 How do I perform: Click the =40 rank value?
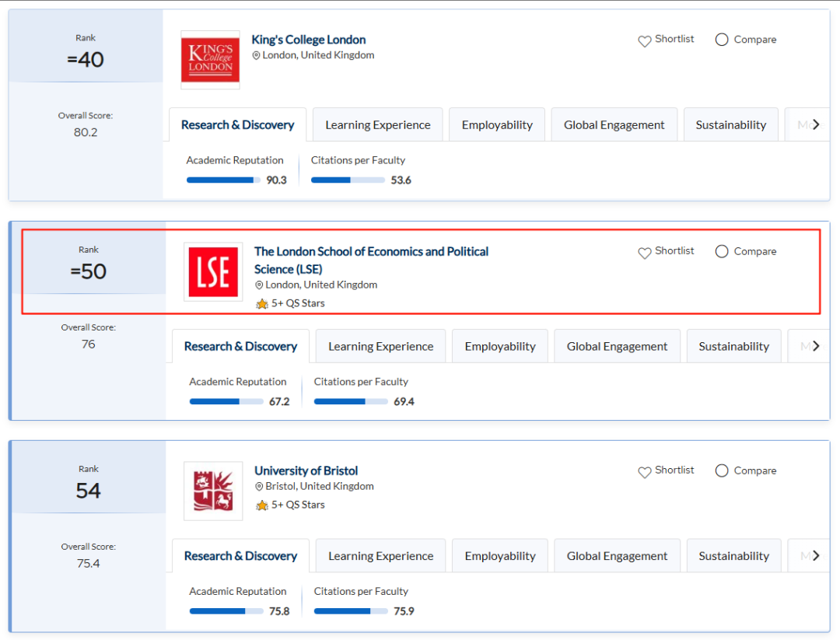point(86,59)
